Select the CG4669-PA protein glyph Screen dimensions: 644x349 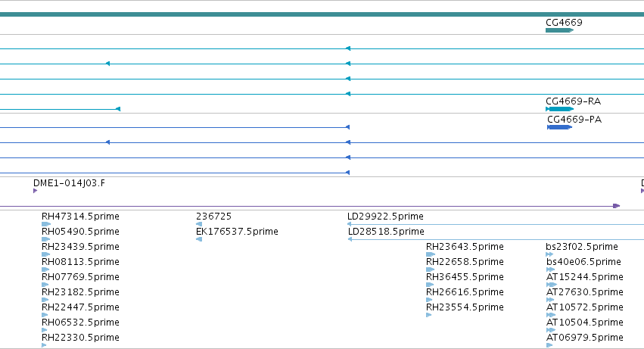[x=559, y=127]
